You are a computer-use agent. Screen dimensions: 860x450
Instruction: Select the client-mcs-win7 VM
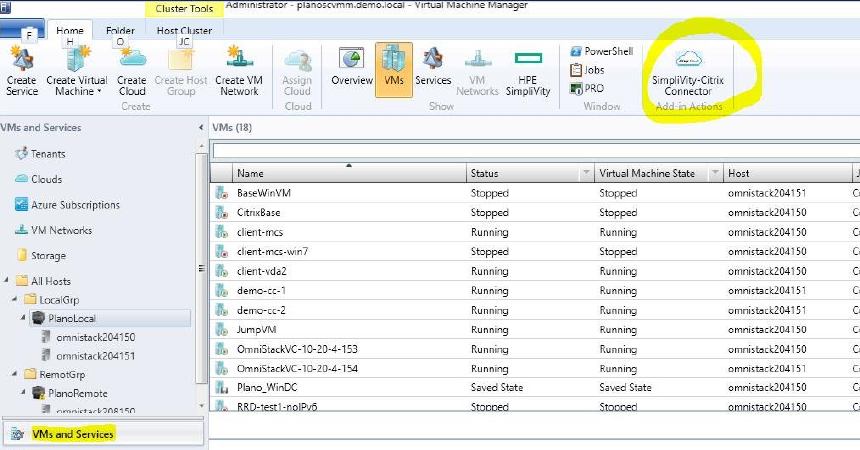535,251
